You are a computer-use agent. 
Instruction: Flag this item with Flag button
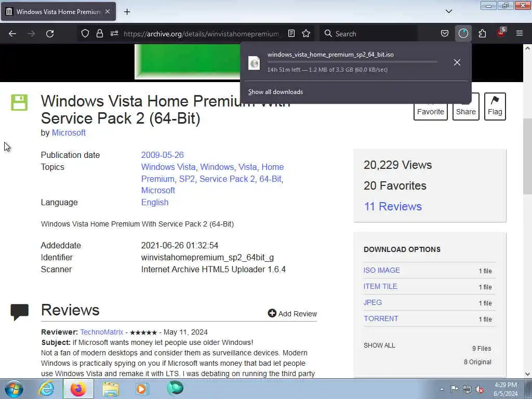point(495,107)
